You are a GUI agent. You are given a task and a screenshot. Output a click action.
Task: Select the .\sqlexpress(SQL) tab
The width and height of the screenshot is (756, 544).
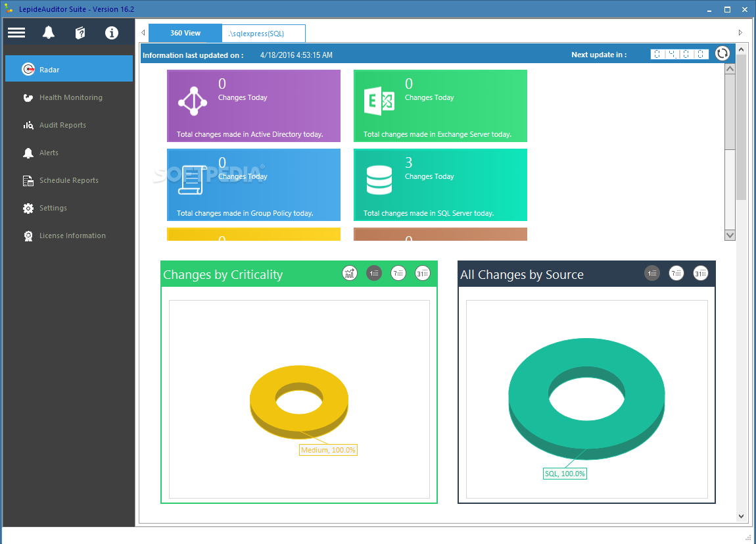pyautogui.click(x=263, y=32)
